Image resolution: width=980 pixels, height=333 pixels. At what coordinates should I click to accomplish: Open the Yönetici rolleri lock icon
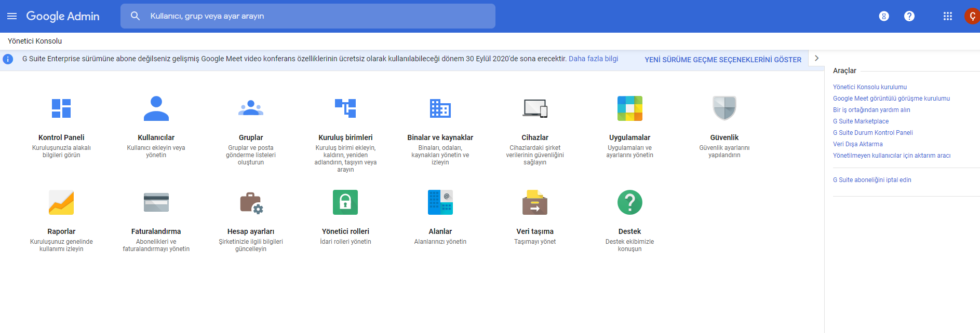[x=345, y=202]
